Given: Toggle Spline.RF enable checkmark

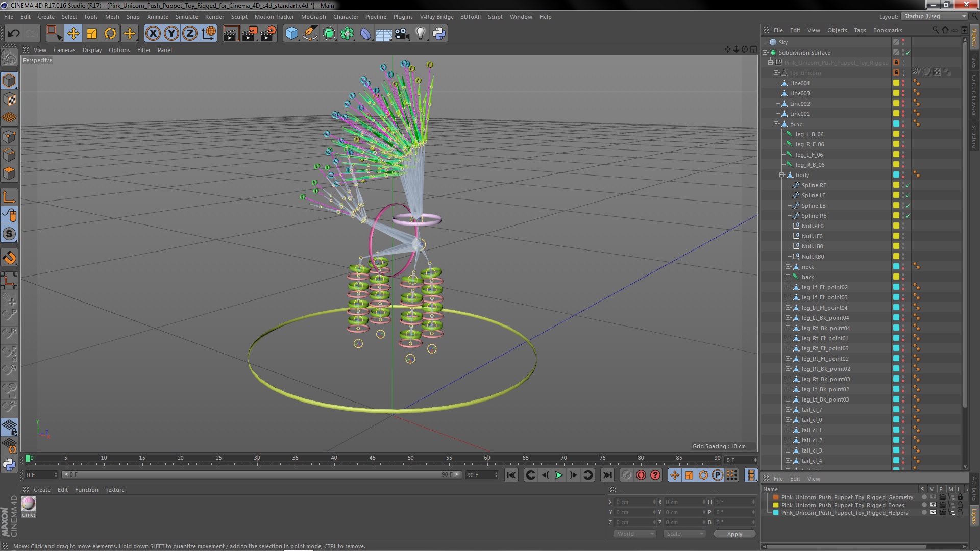Looking at the screenshot, I should pyautogui.click(x=908, y=185).
